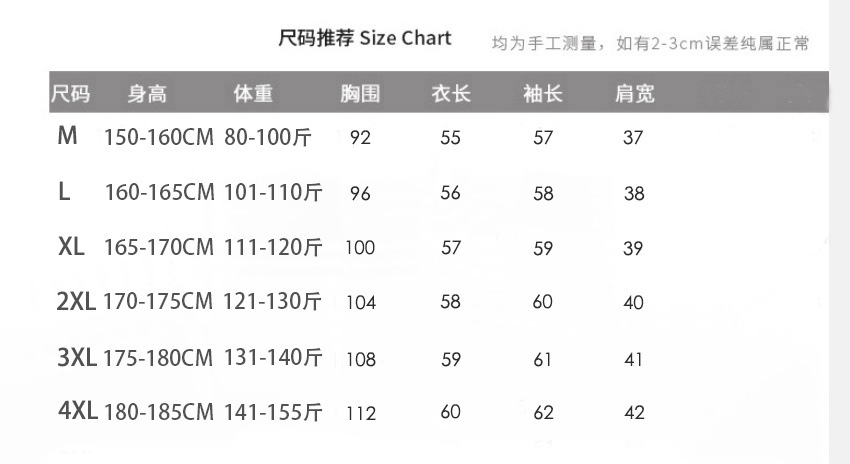Viewport: 850px width, 464px height.
Task: Select the 尺码 column header
Action: click(70, 94)
